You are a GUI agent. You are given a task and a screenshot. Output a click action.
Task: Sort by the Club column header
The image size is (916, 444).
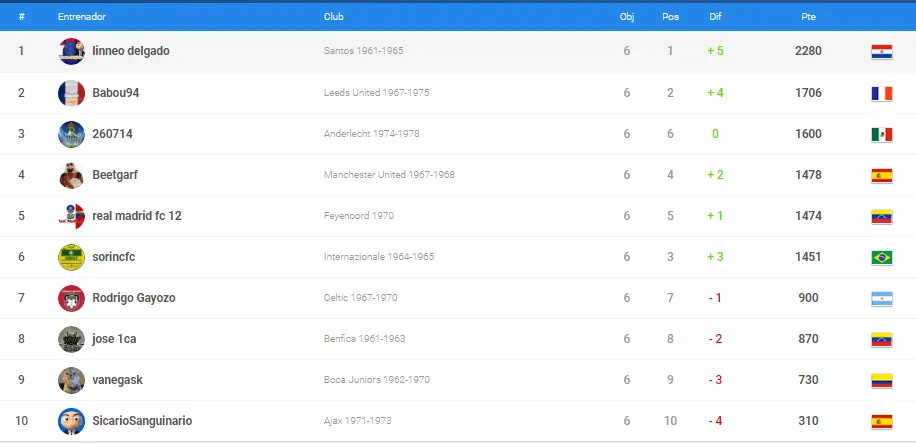(334, 17)
